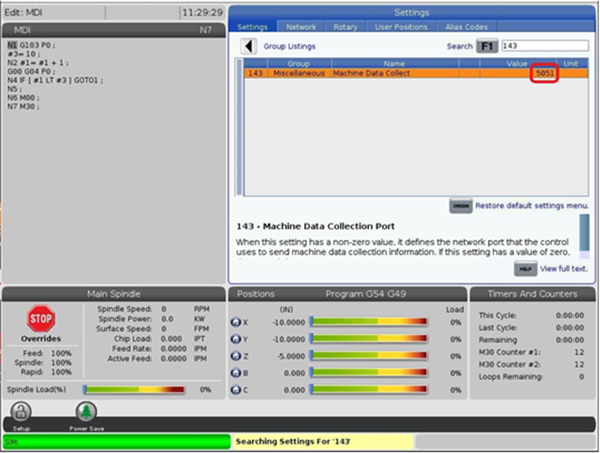Click the Power Save tree icon
Screen dimensions: 600x453
tap(86, 412)
